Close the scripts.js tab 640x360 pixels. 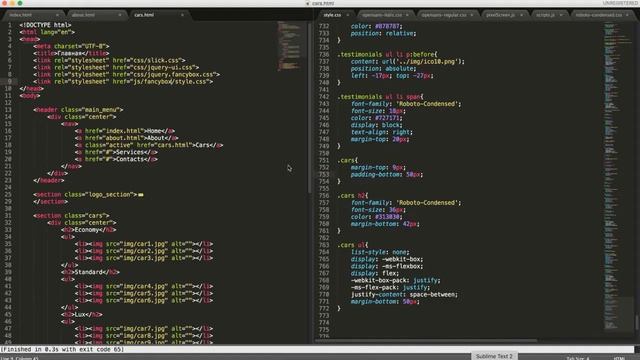click(561, 15)
